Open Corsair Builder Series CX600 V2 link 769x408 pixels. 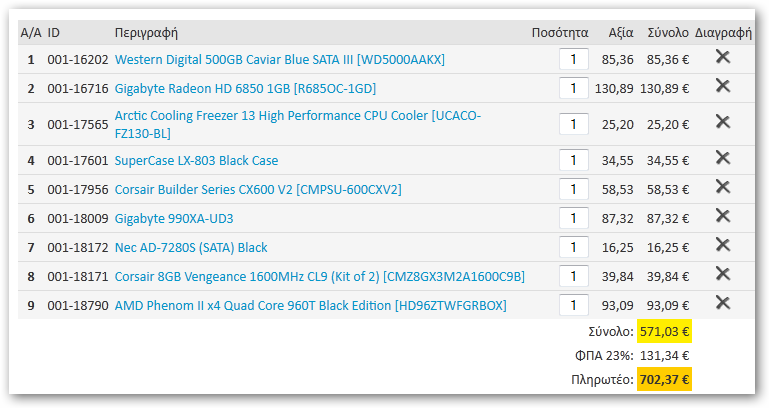[258, 190]
